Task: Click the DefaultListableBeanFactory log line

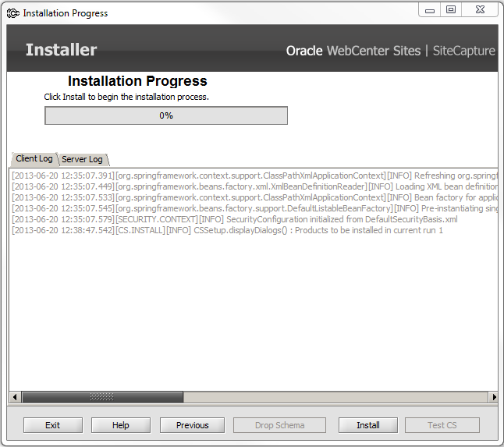Action: (254, 208)
